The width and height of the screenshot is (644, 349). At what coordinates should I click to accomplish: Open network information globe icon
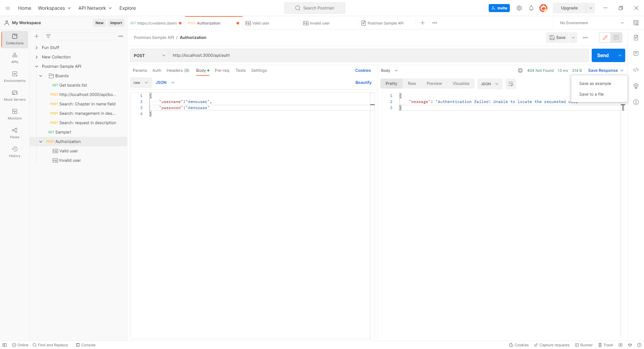click(x=520, y=70)
